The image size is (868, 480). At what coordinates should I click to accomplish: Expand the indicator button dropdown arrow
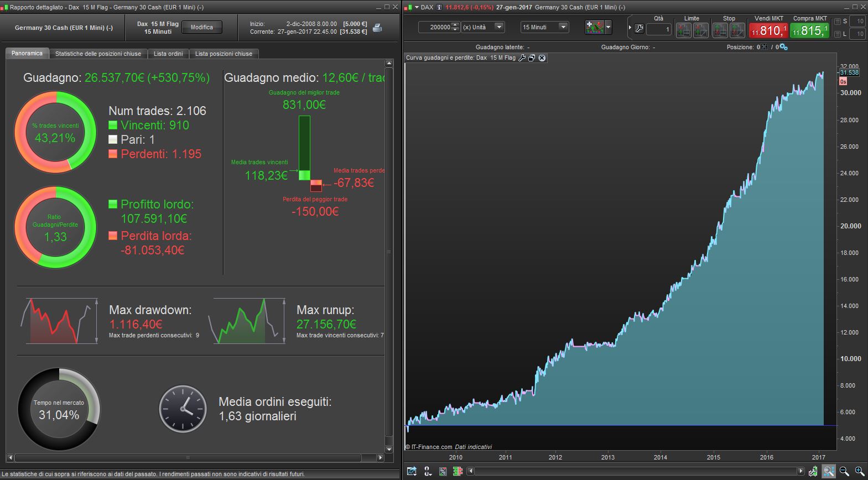coord(608,27)
